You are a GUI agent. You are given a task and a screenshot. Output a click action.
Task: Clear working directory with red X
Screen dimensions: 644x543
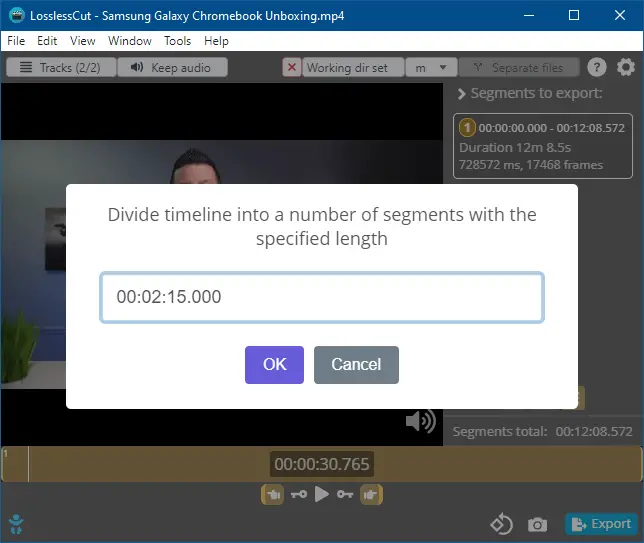pos(292,67)
